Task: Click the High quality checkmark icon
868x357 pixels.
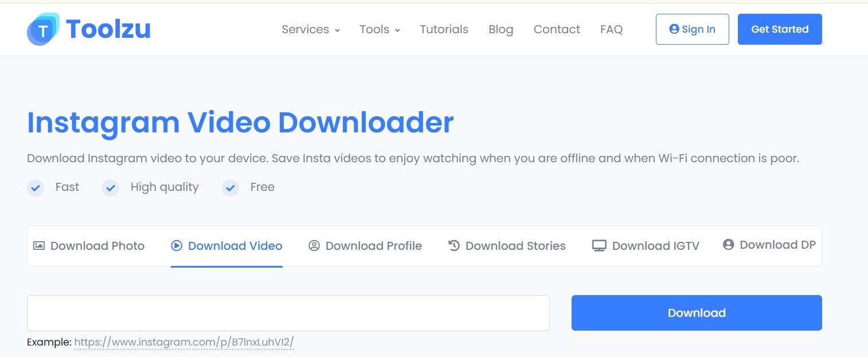Action: pyautogui.click(x=111, y=187)
